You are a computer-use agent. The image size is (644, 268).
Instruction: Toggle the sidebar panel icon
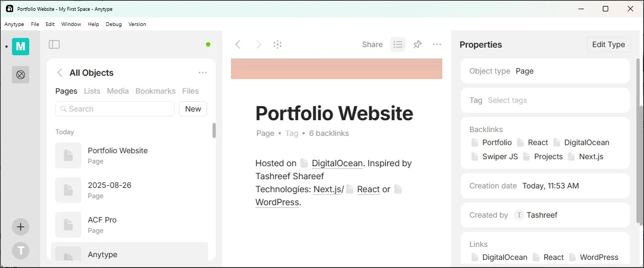click(54, 44)
